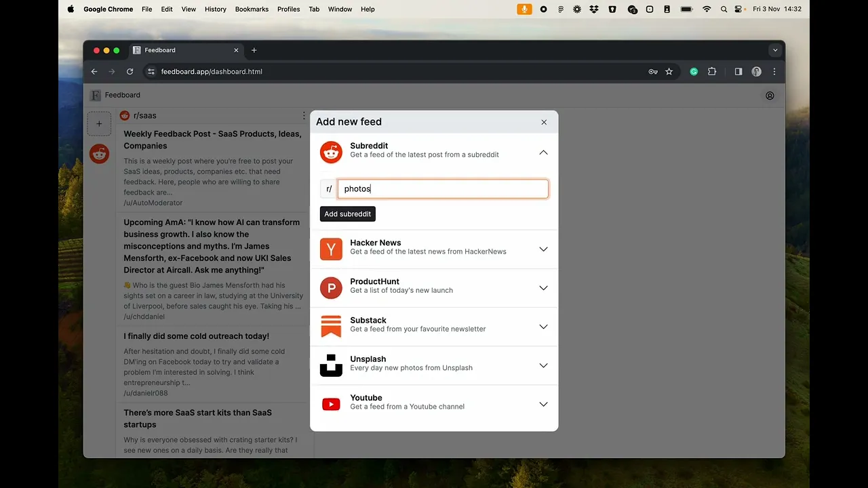Click the subreddit name input field
Image resolution: width=868 pixels, height=488 pixels.
point(443,188)
